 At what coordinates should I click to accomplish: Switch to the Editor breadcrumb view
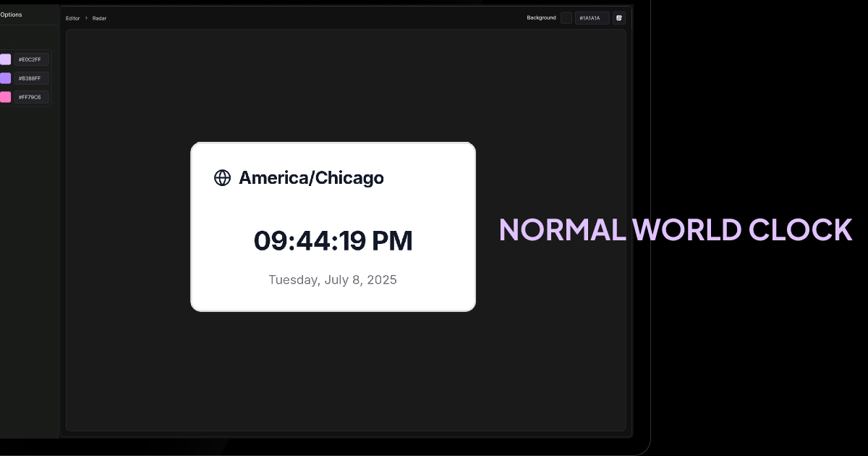coord(72,18)
